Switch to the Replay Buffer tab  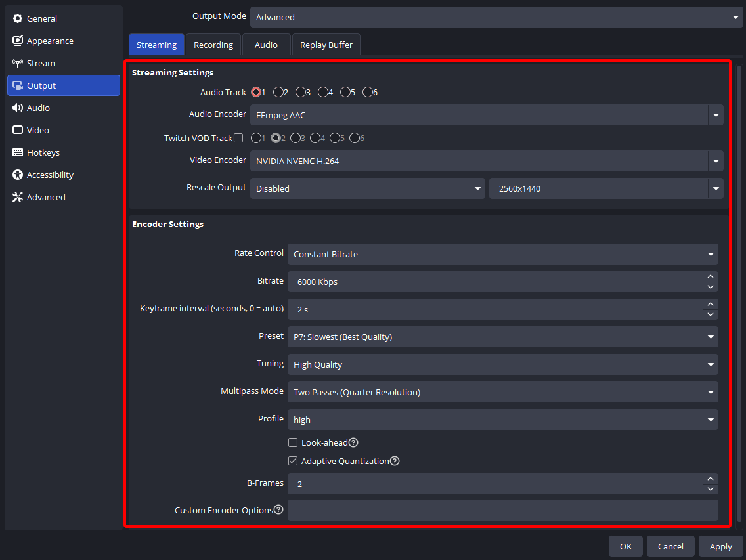pyautogui.click(x=326, y=45)
